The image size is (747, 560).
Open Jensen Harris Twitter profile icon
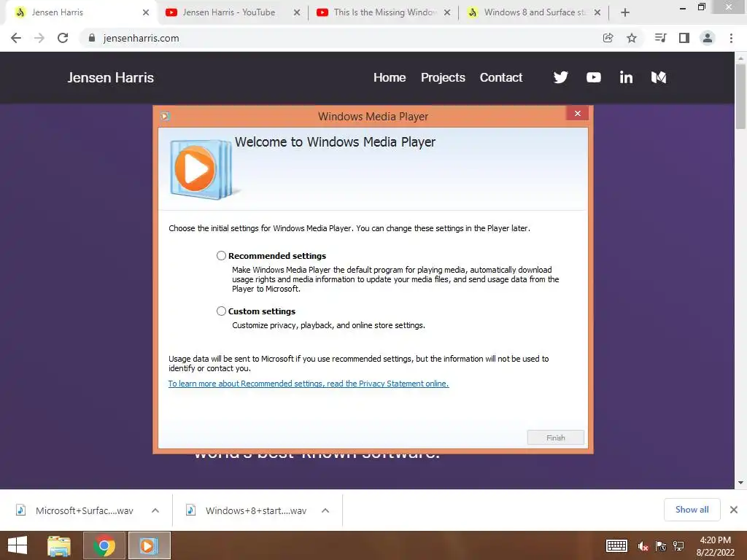coord(561,77)
